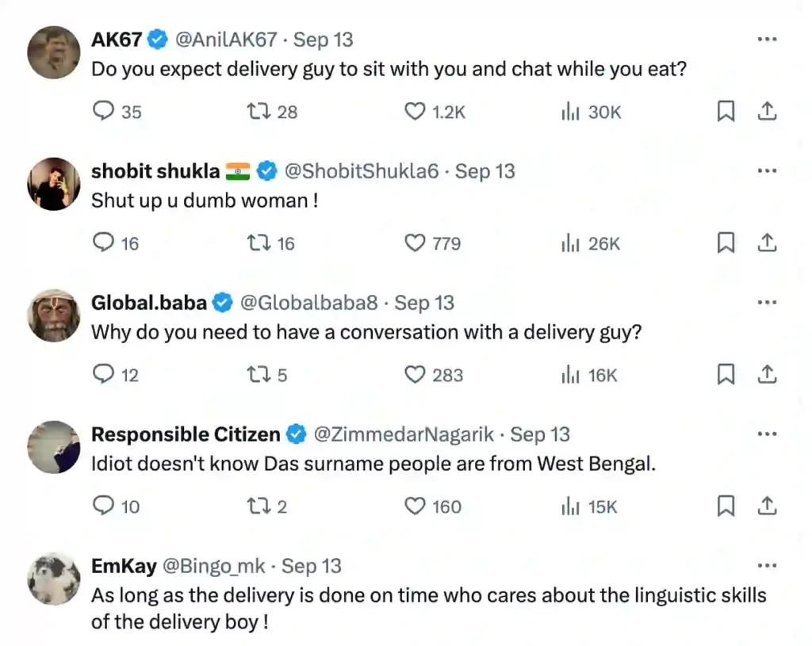Click EmKay's dog profile picture
Viewport: 812px width, 646px height.
(x=54, y=579)
